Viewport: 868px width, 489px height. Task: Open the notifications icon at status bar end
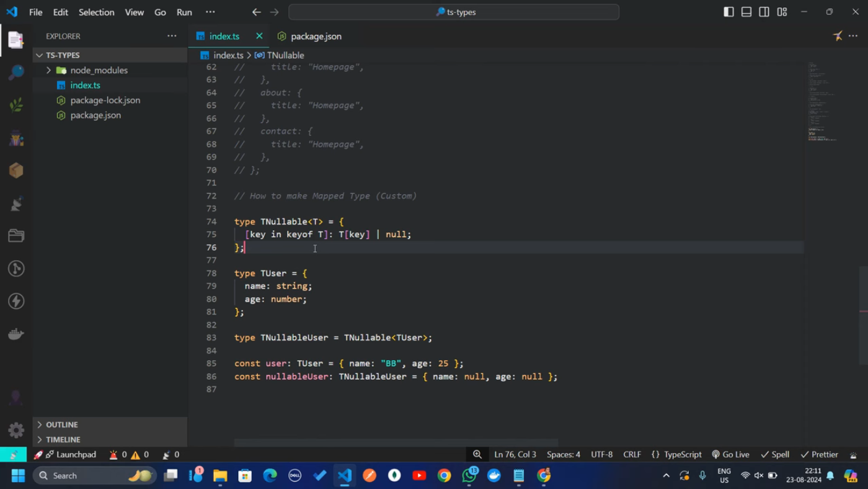coord(854,455)
